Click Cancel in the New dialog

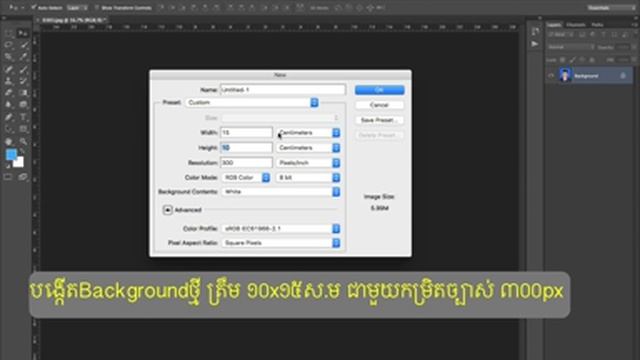380,105
